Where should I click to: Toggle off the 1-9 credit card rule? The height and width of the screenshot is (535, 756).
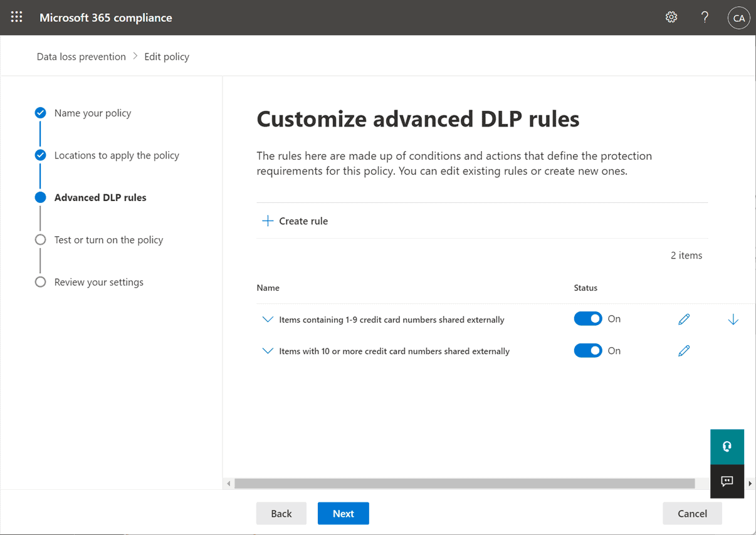click(588, 318)
